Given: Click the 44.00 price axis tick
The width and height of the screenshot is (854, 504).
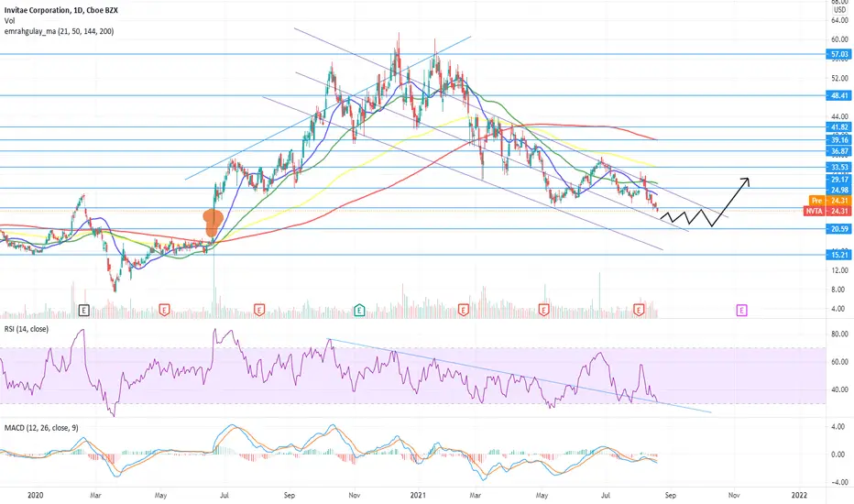Looking at the screenshot, I should pyautogui.click(x=839, y=116).
